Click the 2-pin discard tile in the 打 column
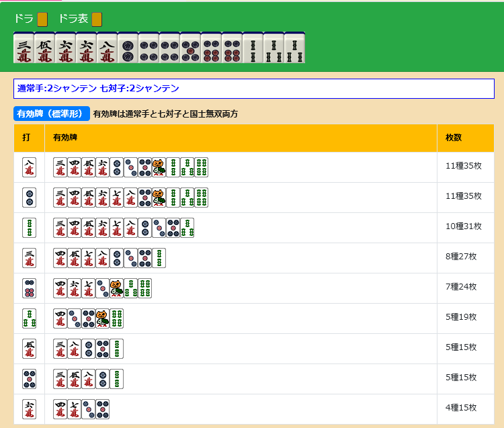 pos(29,198)
